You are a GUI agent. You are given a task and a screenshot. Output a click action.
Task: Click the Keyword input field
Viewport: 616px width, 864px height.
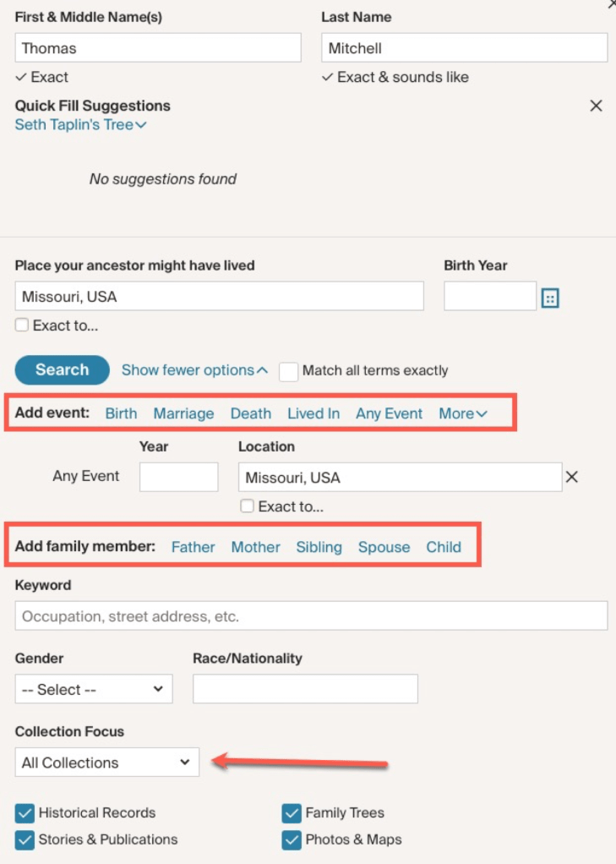(311, 616)
